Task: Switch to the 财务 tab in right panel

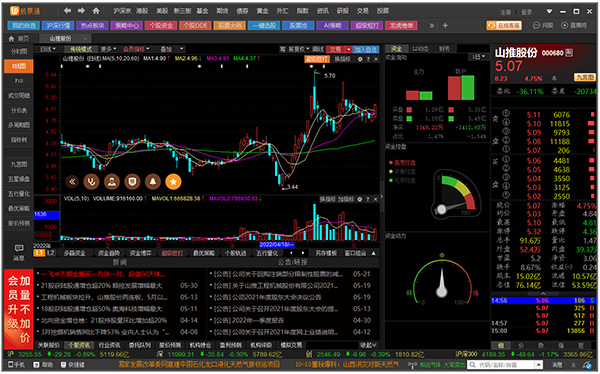Action: tap(444, 49)
